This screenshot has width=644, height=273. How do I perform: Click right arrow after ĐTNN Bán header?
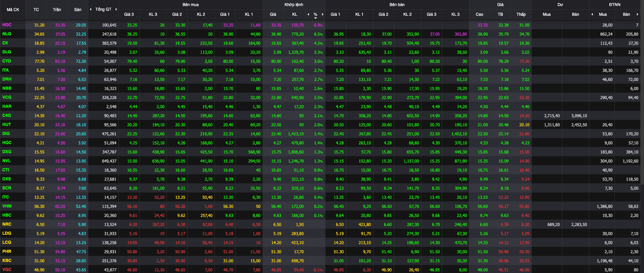637,14
